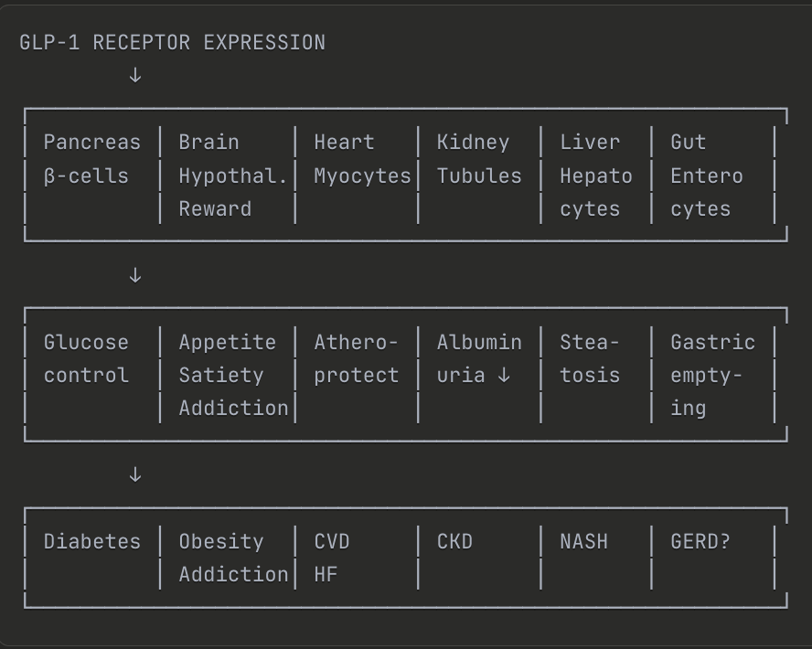Click the GLP-1 RECEPTOR EXPRESSION heading

coord(172,43)
